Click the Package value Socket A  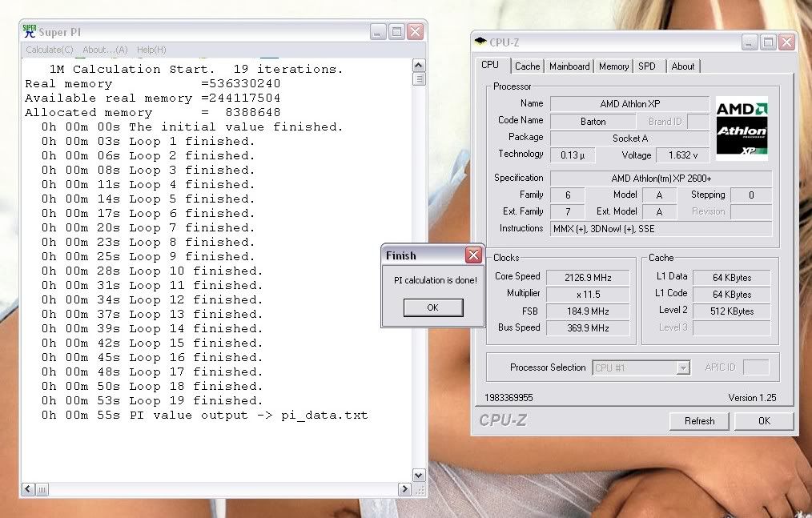pos(629,139)
